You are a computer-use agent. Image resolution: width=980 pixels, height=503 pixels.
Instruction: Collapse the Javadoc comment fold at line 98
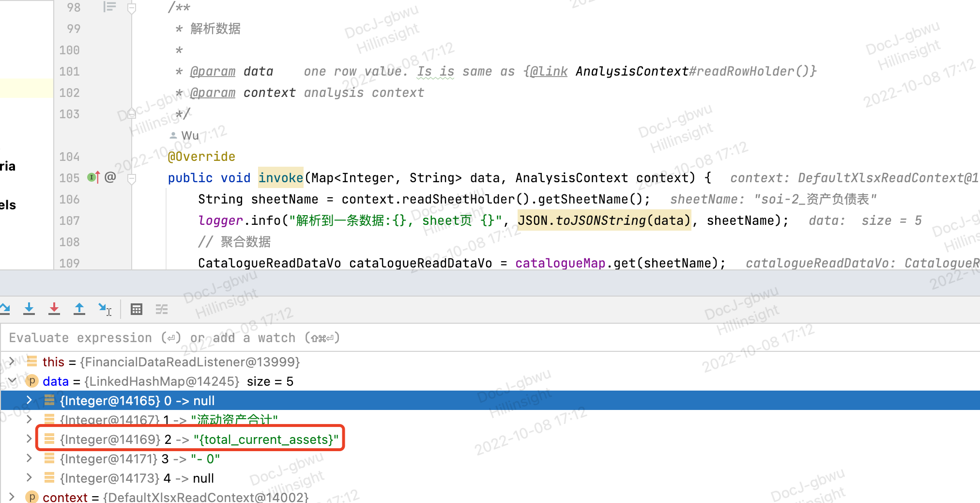coord(132,8)
